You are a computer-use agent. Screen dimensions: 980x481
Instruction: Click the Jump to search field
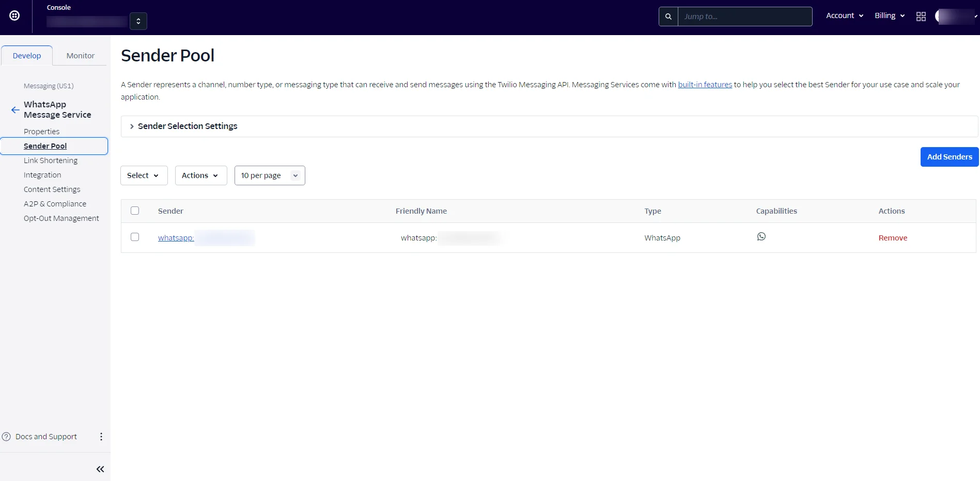pos(745,17)
